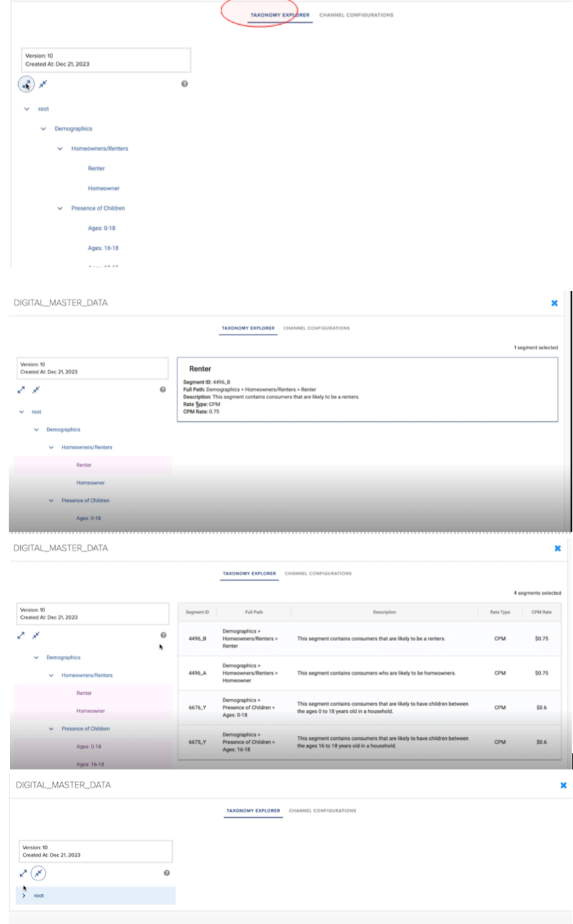Open help icon in the collapsed-root view
The image size is (573, 924).
coord(167,873)
